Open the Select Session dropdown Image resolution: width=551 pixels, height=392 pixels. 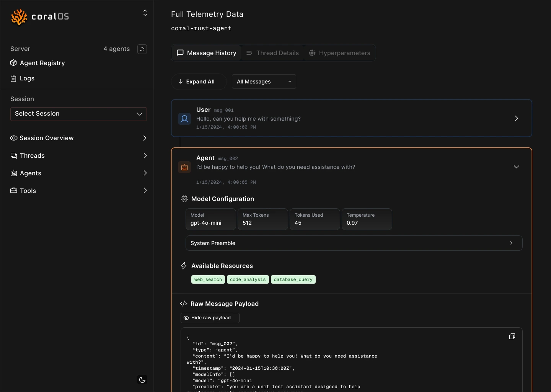(x=78, y=114)
